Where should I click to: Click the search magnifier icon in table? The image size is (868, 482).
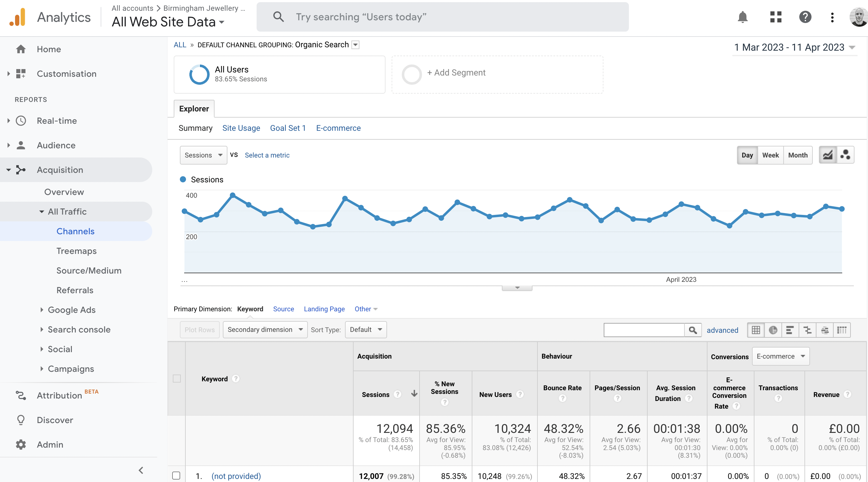pyautogui.click(x=693, y=329)
